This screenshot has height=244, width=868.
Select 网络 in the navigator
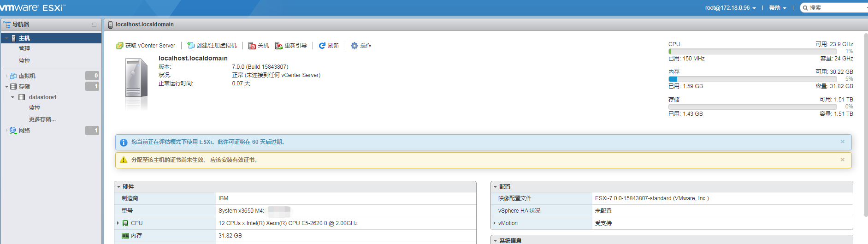[x=24, y=131]
